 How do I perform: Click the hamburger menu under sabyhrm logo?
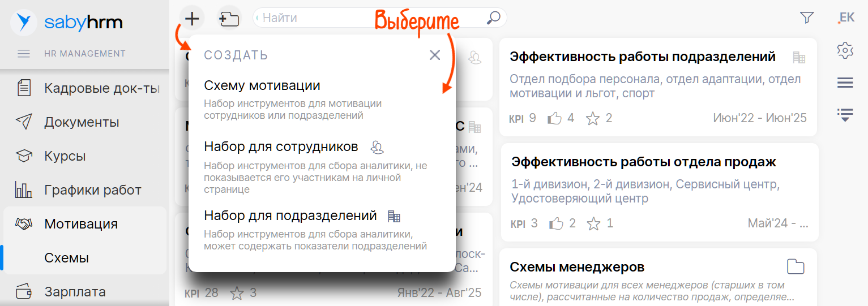click(x=24, y=54)
